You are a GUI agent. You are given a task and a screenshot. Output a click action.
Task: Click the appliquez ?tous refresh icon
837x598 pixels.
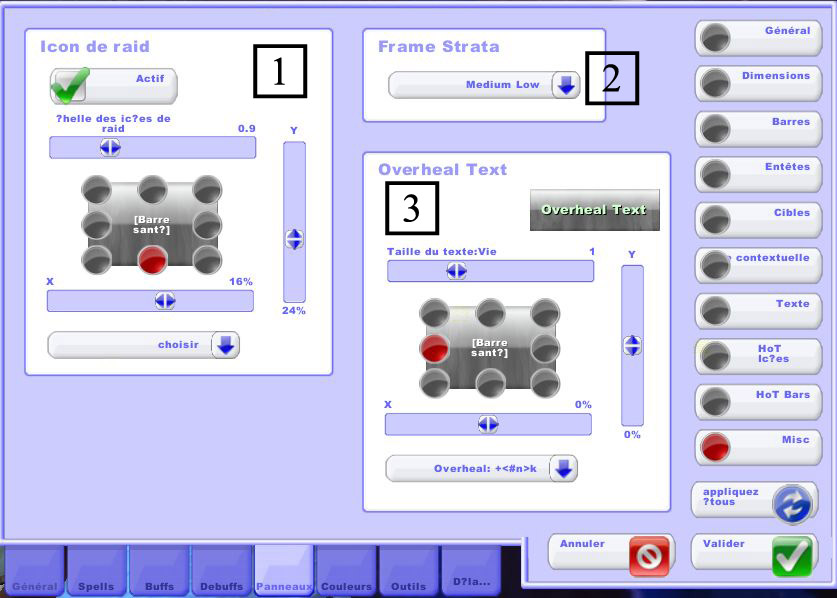tap(793, 503)
